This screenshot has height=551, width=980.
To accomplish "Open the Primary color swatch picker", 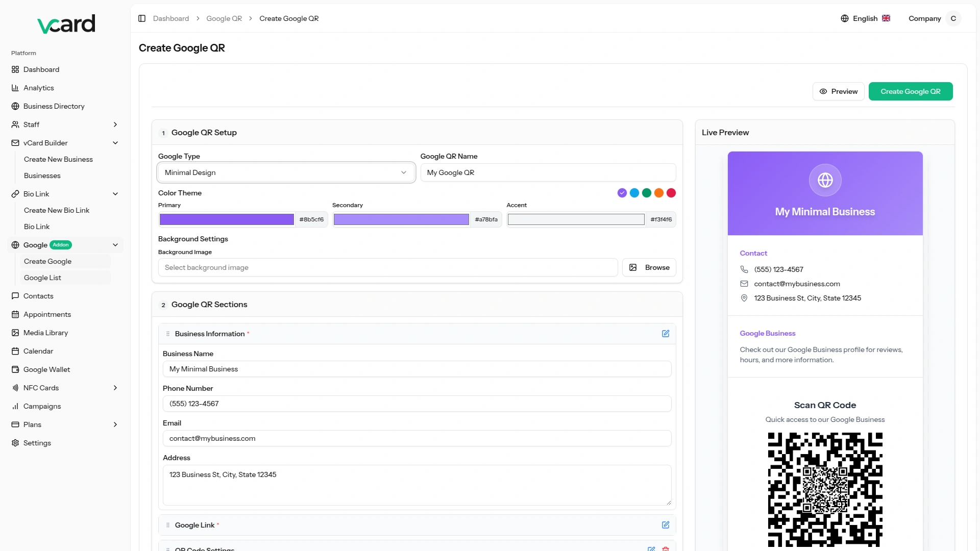I will tap(227, 219).
